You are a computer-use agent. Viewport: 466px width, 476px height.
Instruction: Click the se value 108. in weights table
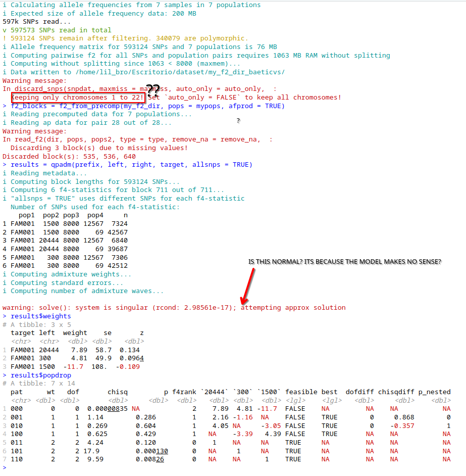(x=99, y=367)
